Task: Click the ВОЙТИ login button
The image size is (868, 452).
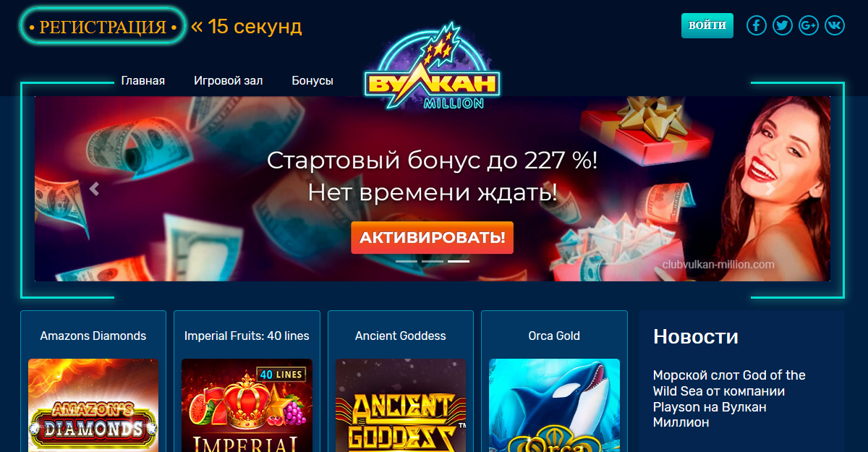Action: click(x=707, y=25)
